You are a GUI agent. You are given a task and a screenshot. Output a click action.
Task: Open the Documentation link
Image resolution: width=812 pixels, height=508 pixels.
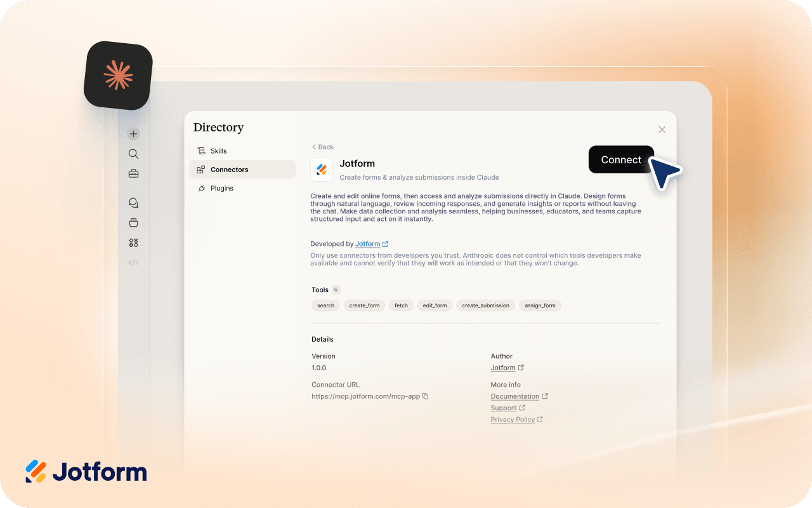[515, 396]
